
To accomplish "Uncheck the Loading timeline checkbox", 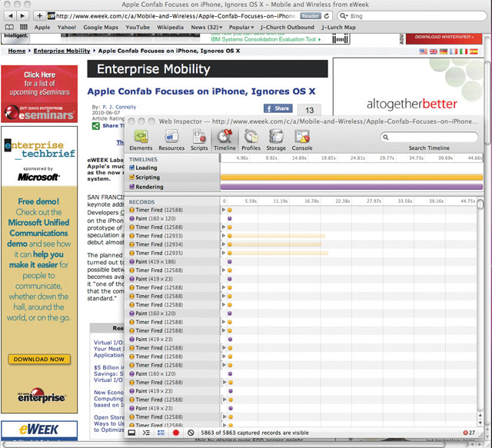I will pyautogui.click(x=132, y=168).
